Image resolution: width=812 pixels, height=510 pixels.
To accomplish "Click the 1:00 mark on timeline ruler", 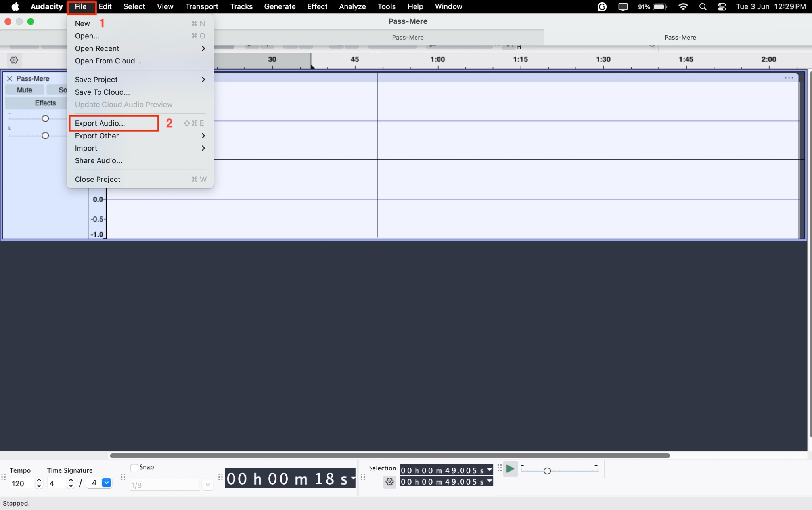I will 437,59.
